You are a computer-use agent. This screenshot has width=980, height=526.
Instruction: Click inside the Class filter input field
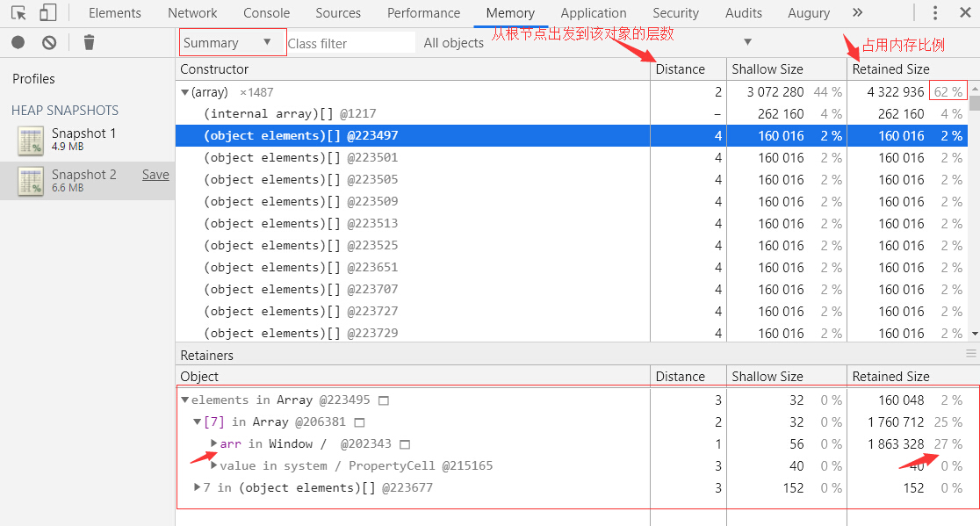click(x=351, y=41)
